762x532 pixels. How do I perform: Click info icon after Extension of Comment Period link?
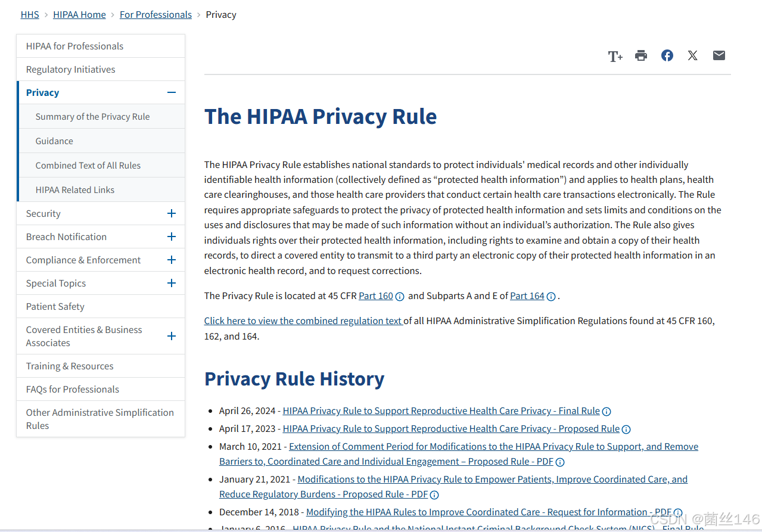coord(560,462)
